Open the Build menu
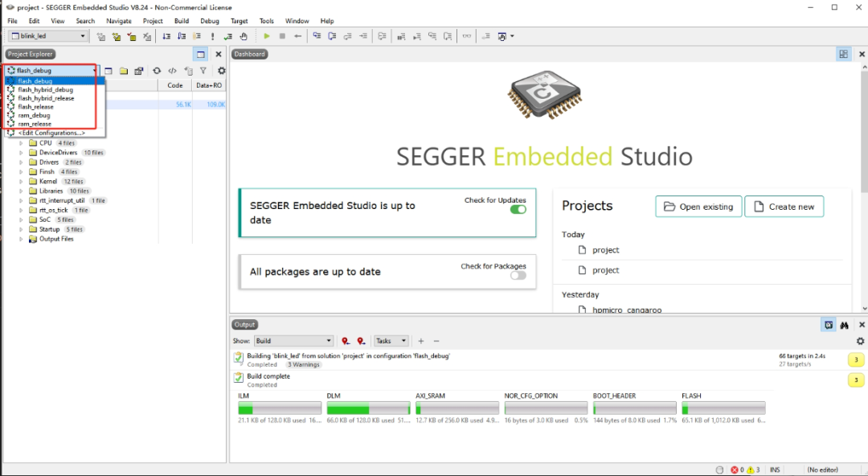Viewport: 868px width, 476px height. [182, 21]
